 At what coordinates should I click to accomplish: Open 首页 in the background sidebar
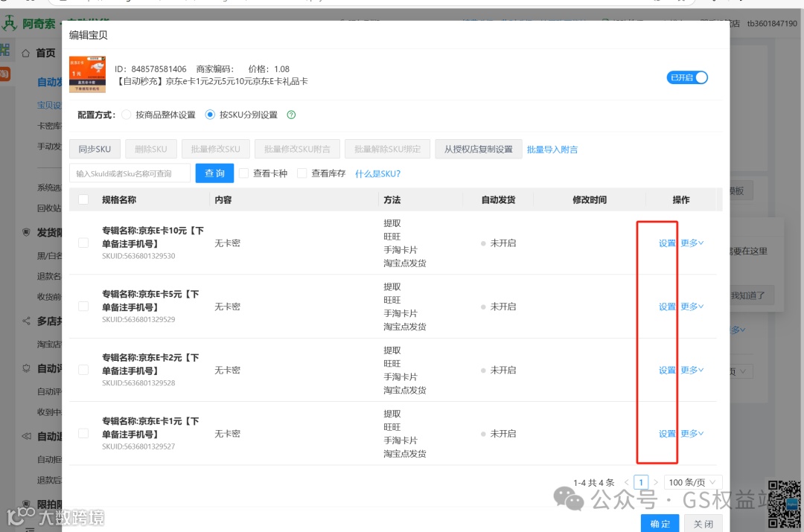45,53
